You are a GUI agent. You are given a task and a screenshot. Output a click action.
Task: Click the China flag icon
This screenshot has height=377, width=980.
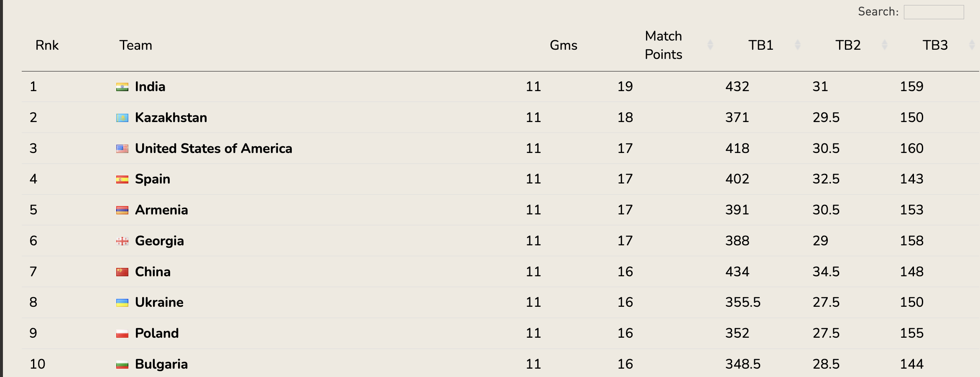point(122,272)
